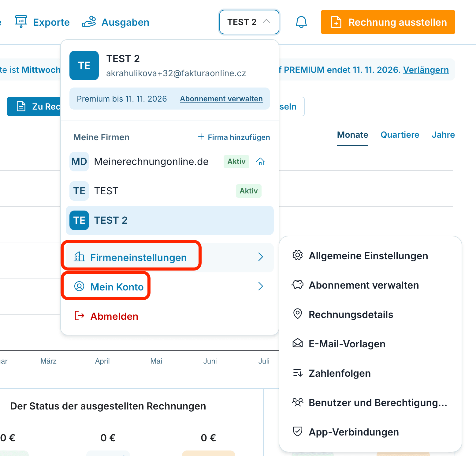Follow the Verlängern link
Image resolution: width=476 pixels, height=456 pixels.
[426, 70]
